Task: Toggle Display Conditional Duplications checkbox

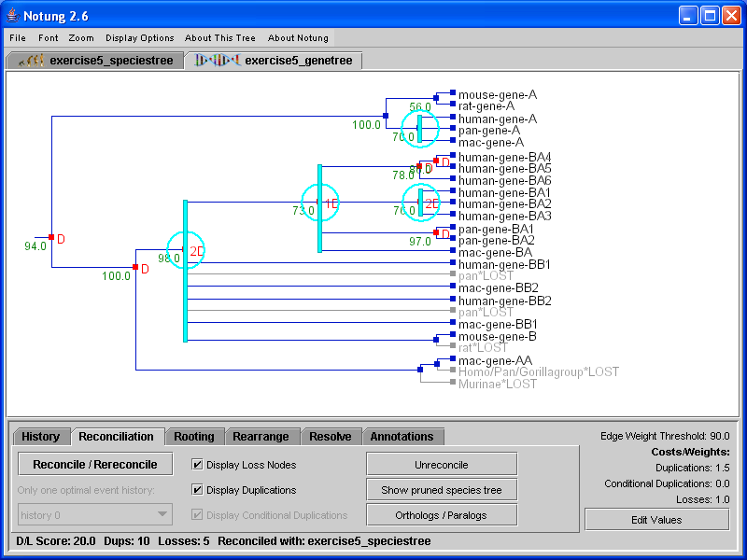Action: (197, 515)
